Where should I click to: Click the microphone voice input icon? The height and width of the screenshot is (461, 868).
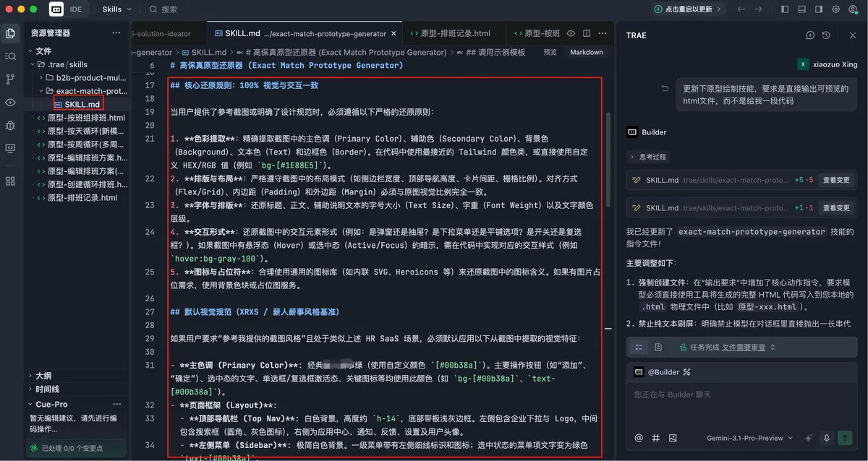point(826,438)
